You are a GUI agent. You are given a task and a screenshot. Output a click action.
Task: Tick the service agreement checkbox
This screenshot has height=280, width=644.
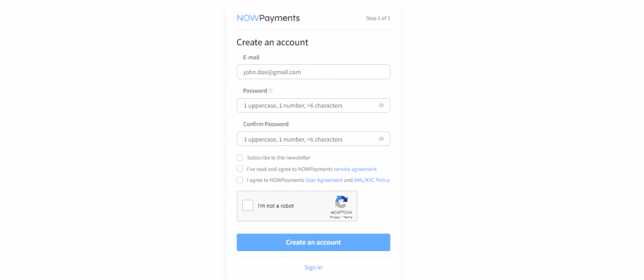pyautogui.click(x=240, y=169)
